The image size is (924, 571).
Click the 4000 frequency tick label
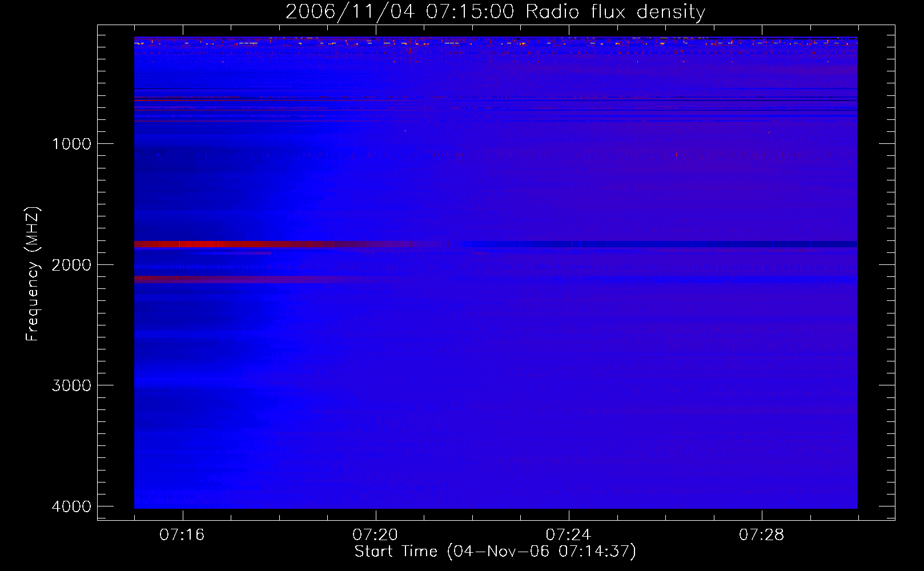coord(71,506)
